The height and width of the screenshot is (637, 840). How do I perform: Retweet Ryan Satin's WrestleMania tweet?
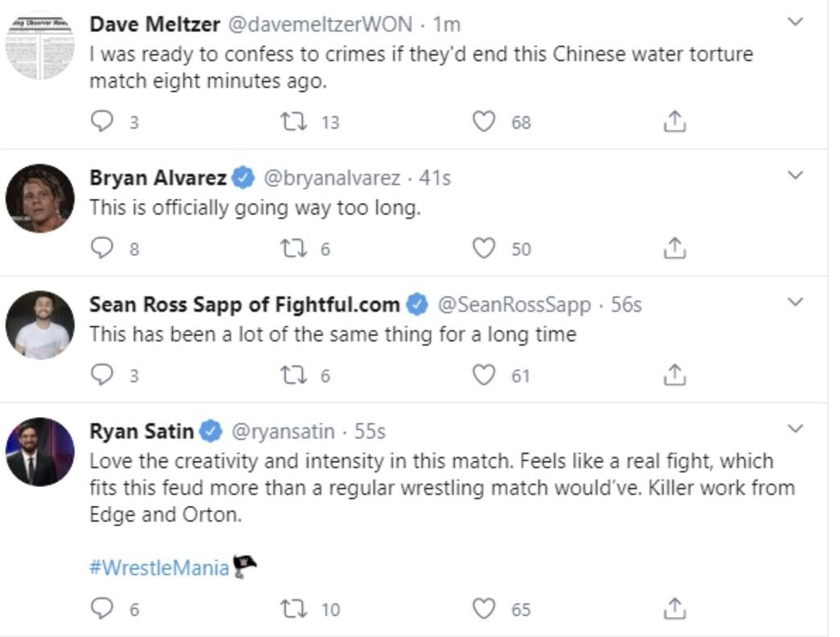[290, 610]
